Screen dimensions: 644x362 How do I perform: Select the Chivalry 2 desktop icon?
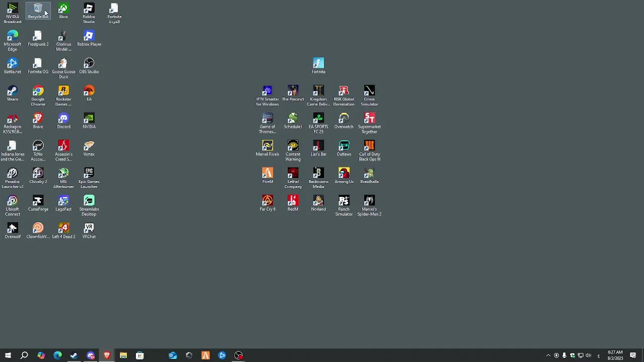coord(38,176)
